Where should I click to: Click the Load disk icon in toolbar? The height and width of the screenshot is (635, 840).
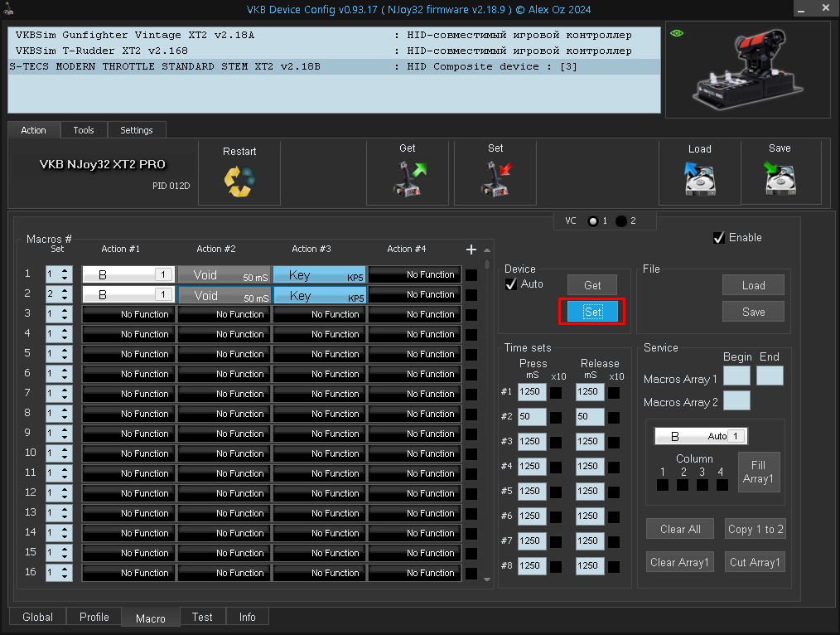pyautogui.click(x=699, y=178)
